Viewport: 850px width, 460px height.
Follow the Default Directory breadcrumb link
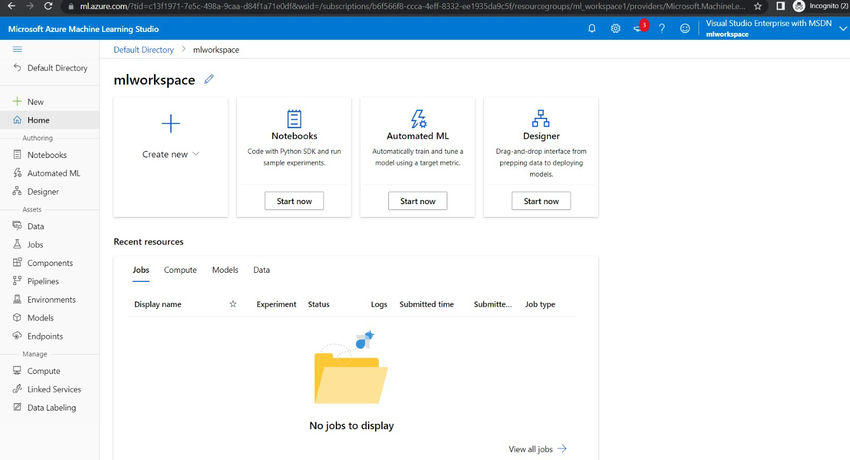coord(144,49)
